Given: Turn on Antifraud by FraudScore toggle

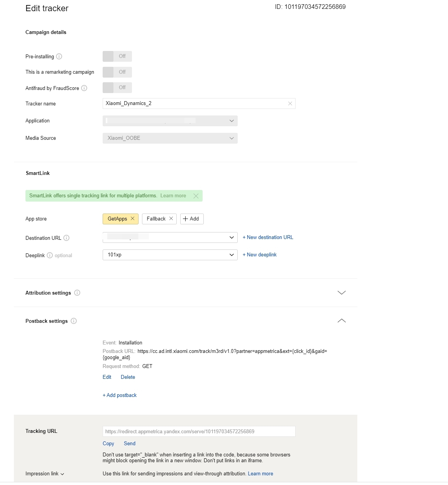Looking at the screenshot, I should (x=117, y=88).
